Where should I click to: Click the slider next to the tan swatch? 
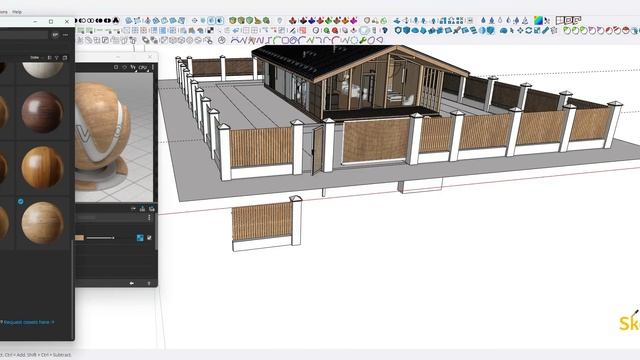pos(100,238)
